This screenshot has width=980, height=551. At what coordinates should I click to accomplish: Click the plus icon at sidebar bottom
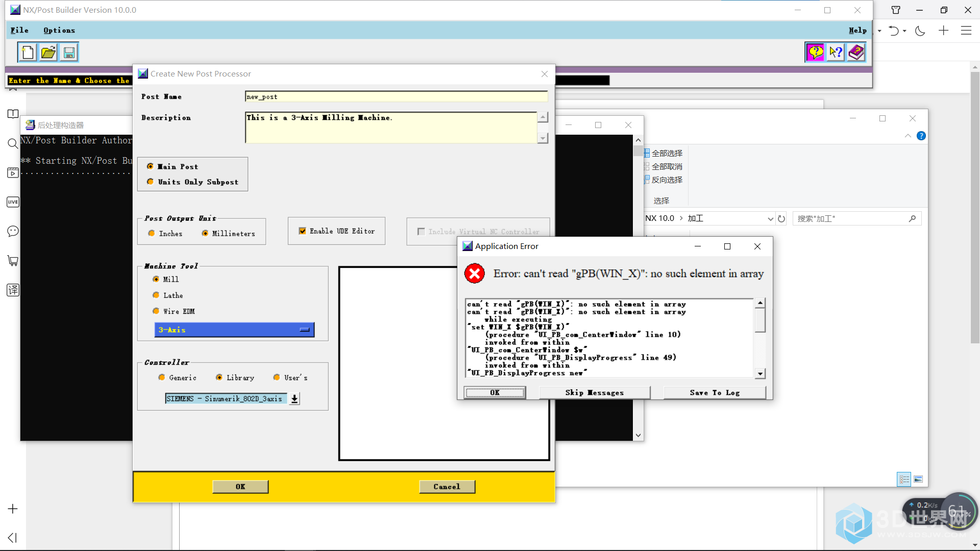[13, 509]
